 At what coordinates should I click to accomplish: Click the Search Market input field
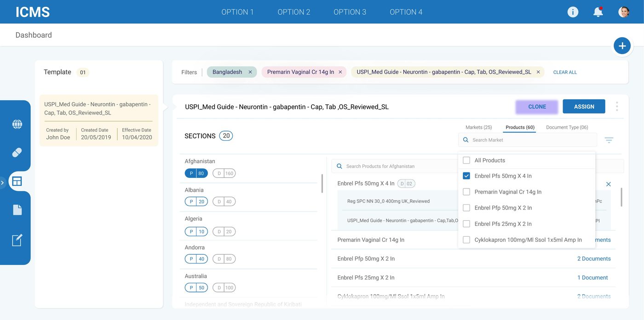pyautogui.click(x=528, y=140)
